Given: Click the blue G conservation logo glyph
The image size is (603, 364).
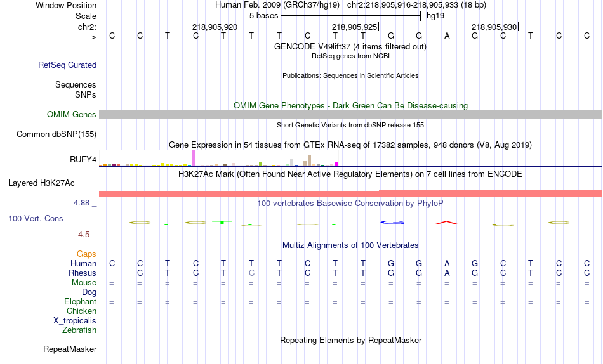Looking at the screenshot, I should (392, 222).
